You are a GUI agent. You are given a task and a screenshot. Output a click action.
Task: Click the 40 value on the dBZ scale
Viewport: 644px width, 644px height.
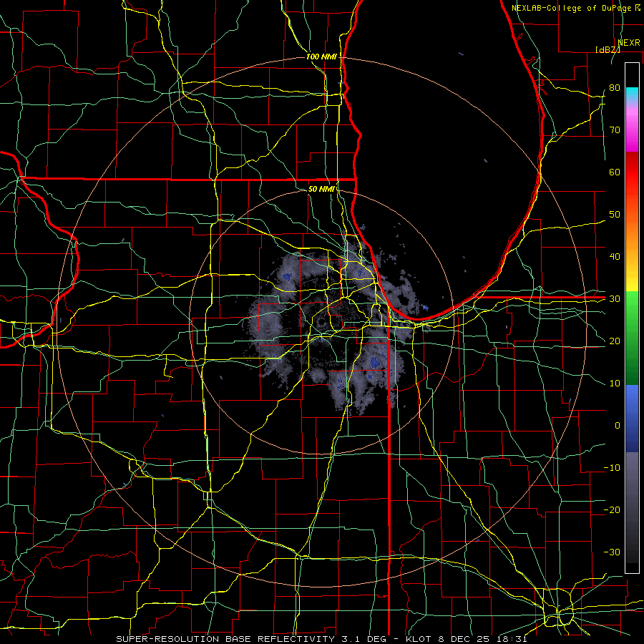(x=615, y=256)
